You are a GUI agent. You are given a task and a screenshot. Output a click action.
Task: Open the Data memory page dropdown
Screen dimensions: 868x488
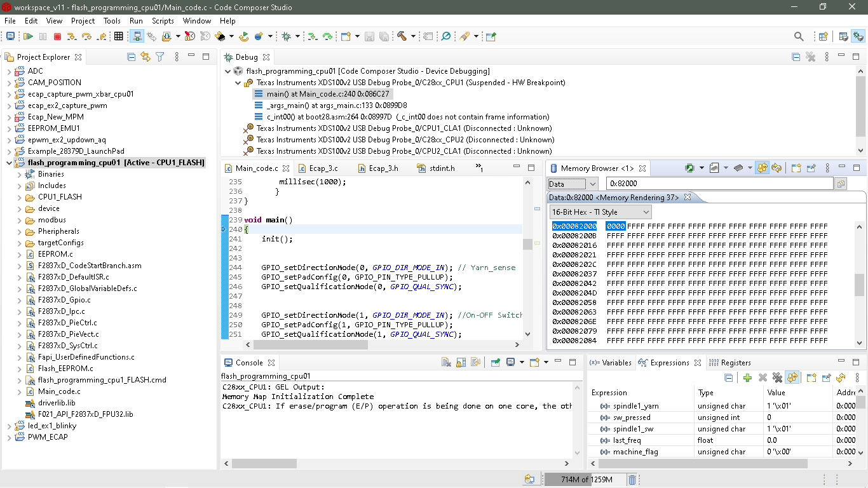tap(573, 184)
